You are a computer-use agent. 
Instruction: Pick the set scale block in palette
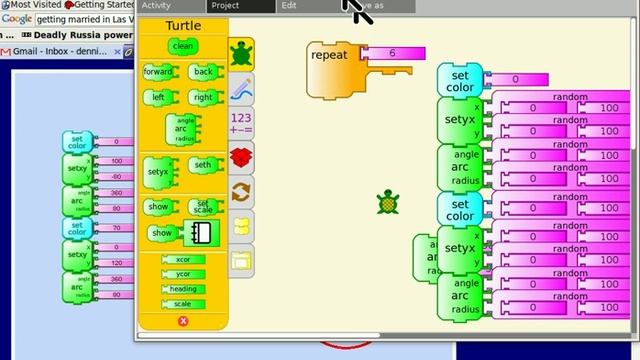[x=205, y=207]
